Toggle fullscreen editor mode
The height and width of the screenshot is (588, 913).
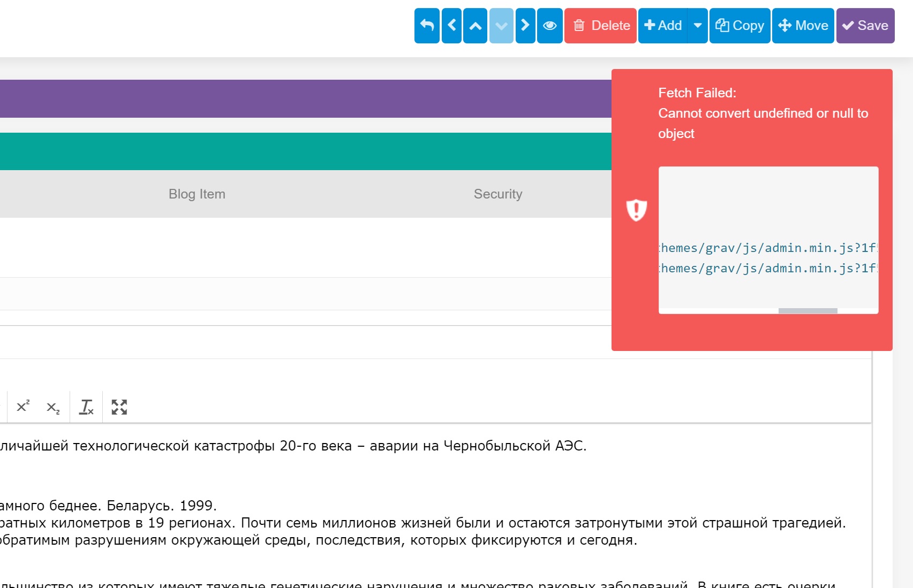tap(119, 407)
